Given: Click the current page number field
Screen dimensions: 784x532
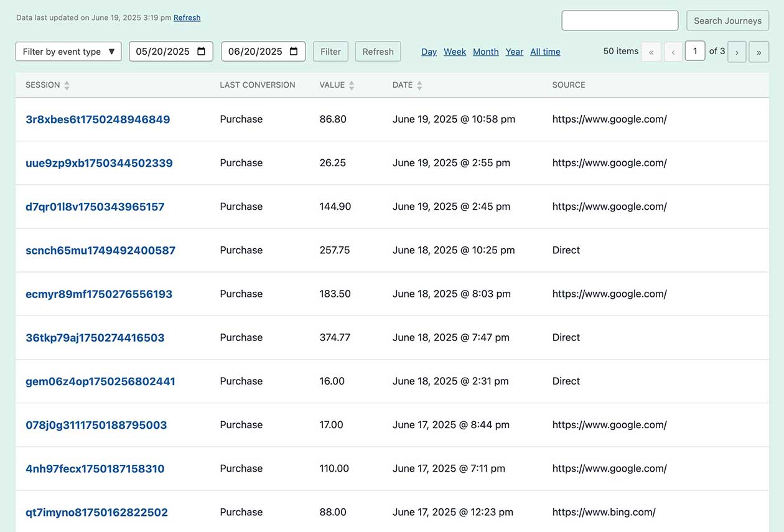Looking at the screenshot, I should (695, 51).
